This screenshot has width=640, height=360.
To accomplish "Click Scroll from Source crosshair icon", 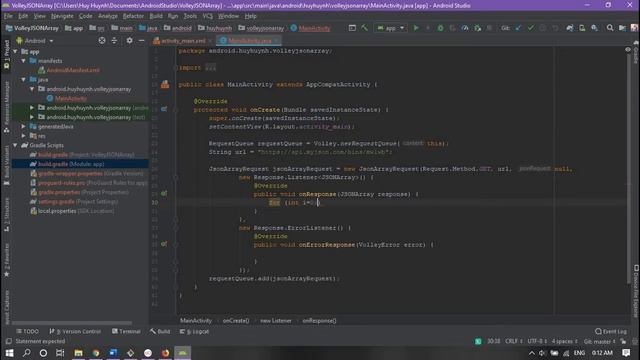I will tap(102, 40).
